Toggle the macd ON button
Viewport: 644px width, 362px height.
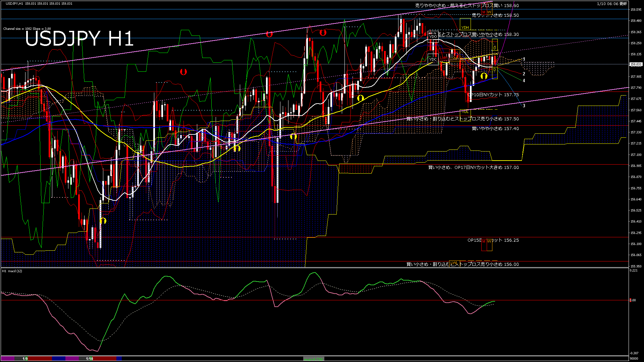[314, 359]
